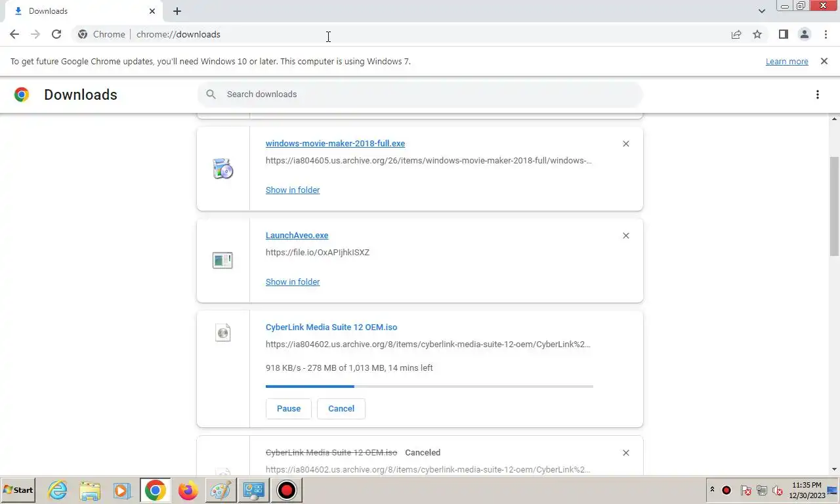Click the CyberLink download progress bar
Image resolution: width=840 pixels, height=504 pixels.
pyautogui.click(x=429, y=387)
